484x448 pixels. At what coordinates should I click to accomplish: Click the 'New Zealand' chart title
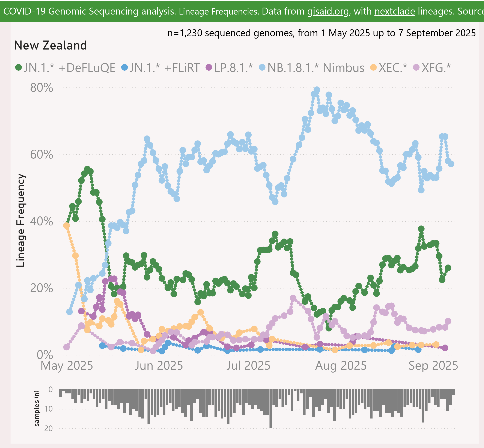[50, 46]
